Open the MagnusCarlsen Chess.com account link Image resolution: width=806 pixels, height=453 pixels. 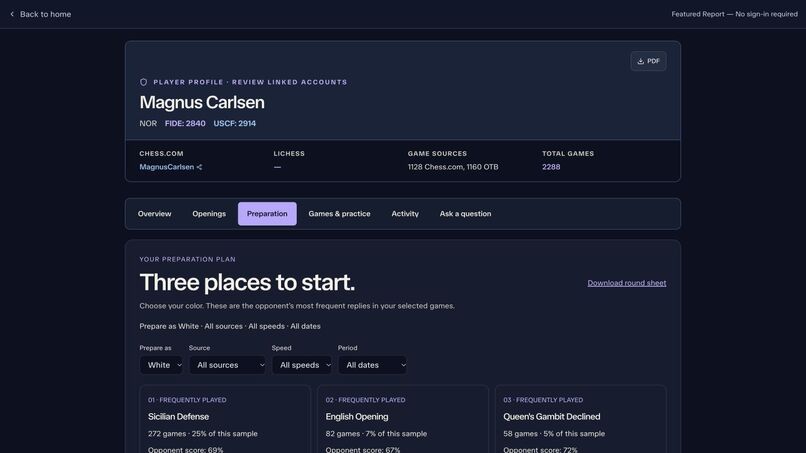(167, 167)
